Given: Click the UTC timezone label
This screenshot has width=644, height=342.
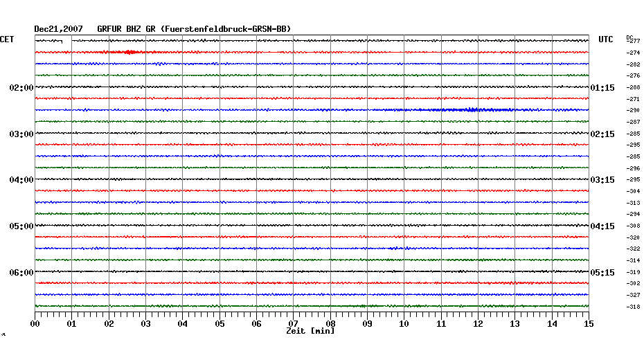Looking at the screenshot, I should coord(606,39).
